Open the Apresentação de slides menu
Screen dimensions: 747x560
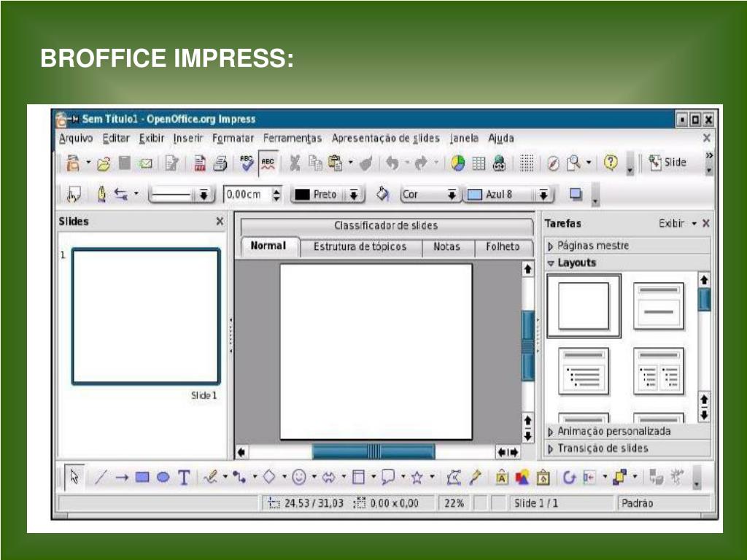(385, 138)
